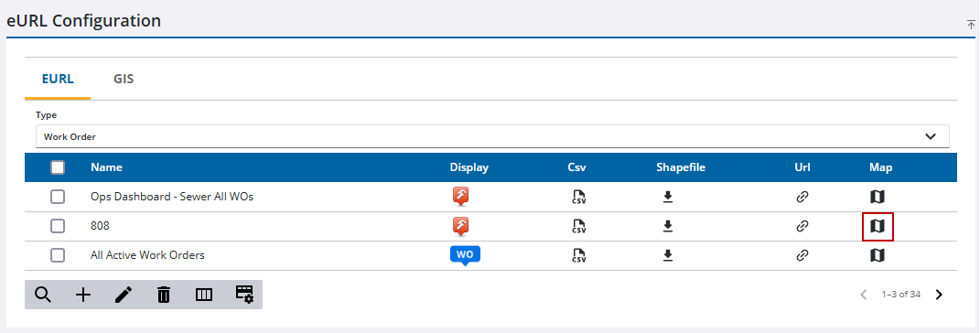Click the Csv column header
Image resolution: width=980 pixels, height=333 pixels.
(576, 167)
